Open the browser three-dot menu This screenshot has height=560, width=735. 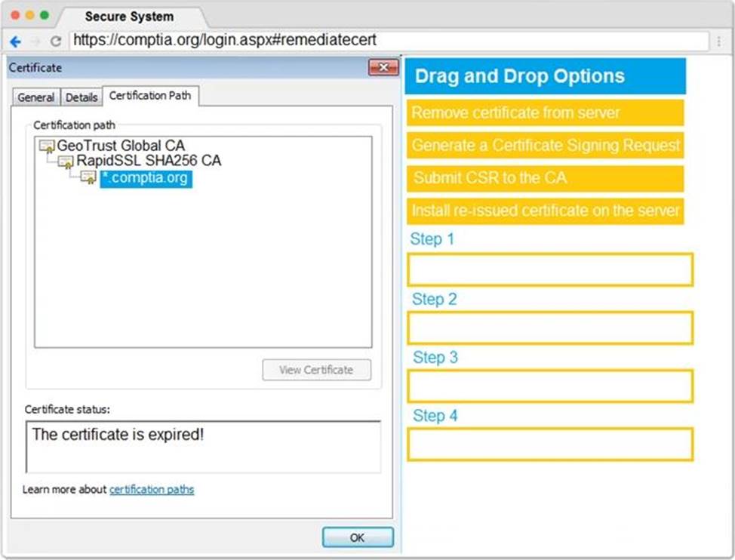[719, 41]
